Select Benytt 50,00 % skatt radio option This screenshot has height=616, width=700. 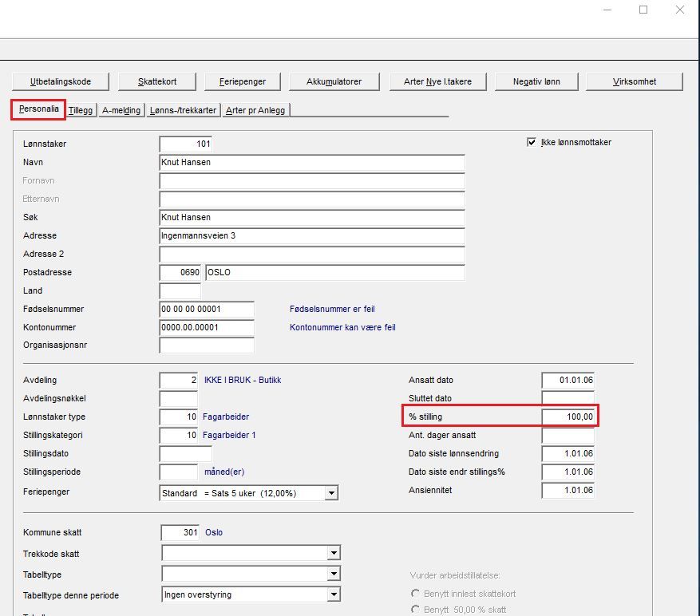[415, 610]
